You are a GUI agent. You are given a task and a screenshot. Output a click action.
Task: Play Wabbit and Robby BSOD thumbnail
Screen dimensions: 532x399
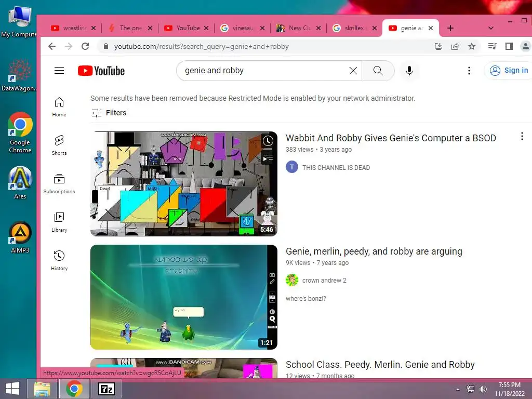183,183
